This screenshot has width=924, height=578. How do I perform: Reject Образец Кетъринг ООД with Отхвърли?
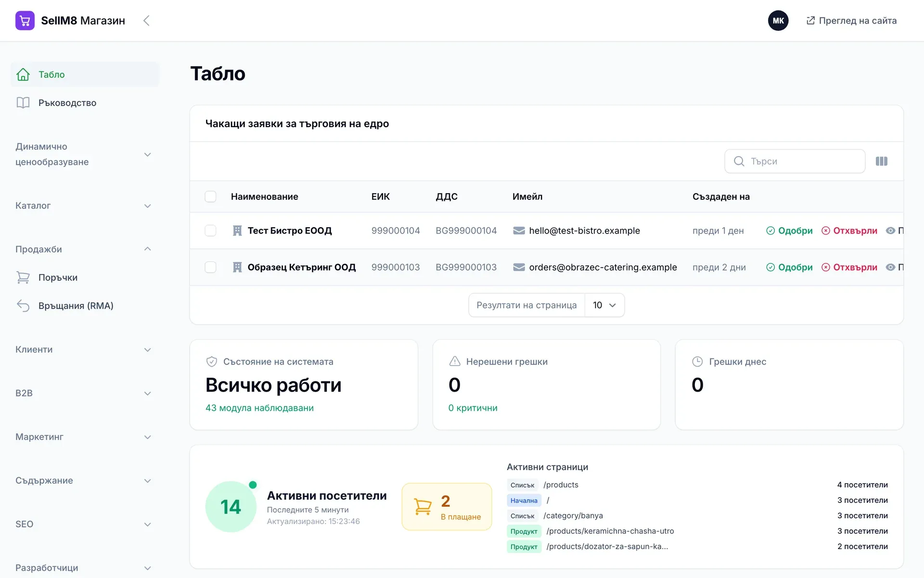849,267
